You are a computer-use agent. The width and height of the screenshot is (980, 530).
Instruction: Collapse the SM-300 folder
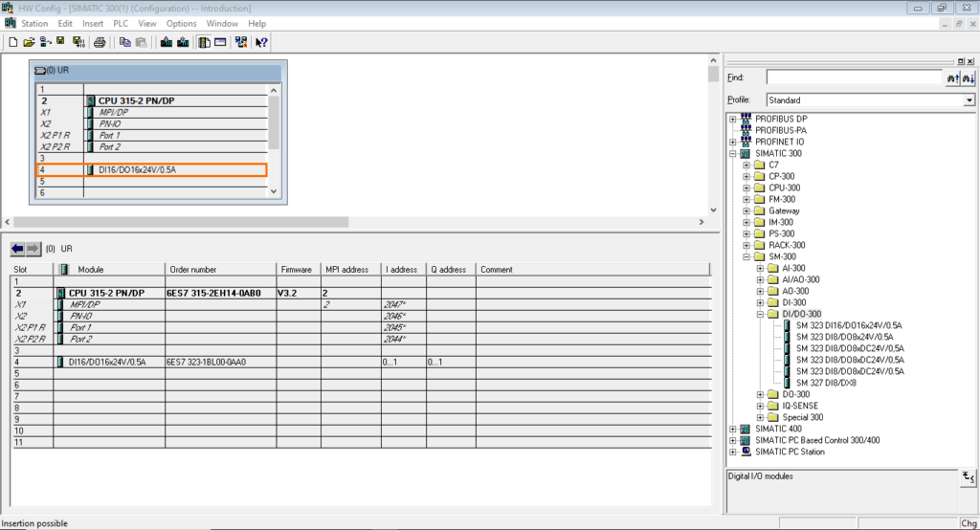746,257
